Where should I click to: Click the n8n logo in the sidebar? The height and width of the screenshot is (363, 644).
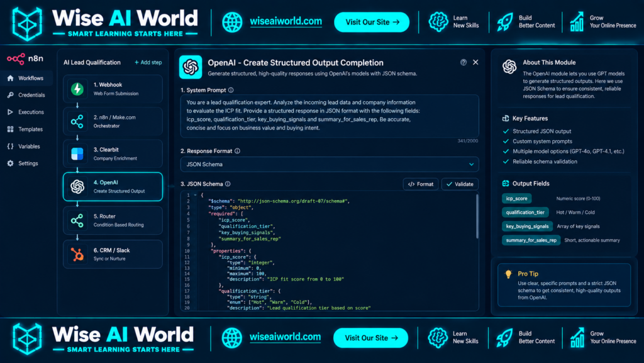[25, 59]
